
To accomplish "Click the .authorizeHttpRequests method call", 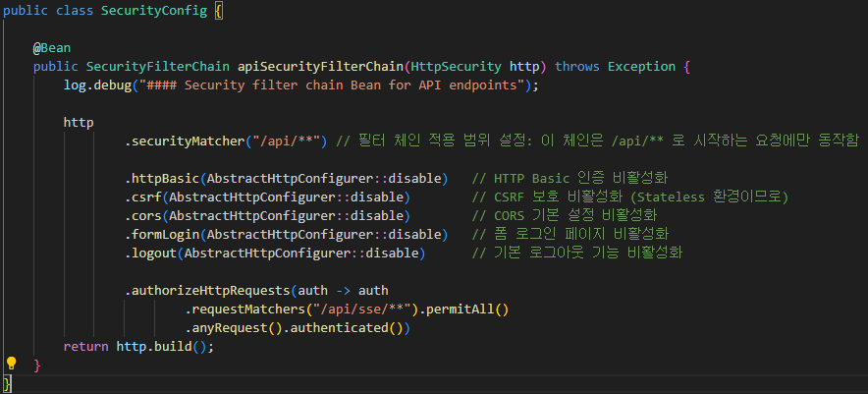I will click(x=207, y=291).
